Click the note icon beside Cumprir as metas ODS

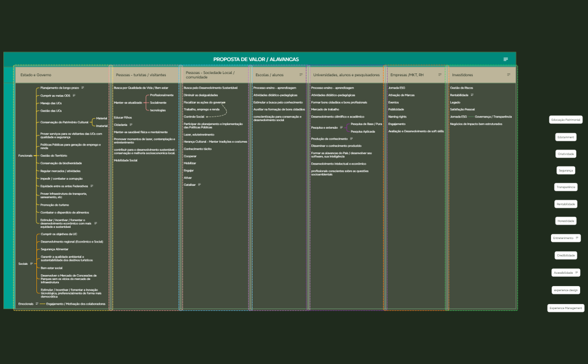pos(74,96)
